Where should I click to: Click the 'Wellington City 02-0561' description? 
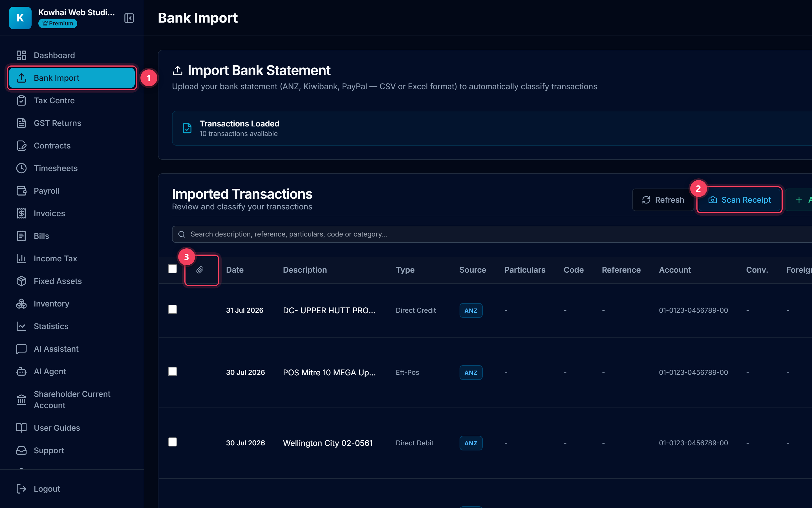[328, 443]
